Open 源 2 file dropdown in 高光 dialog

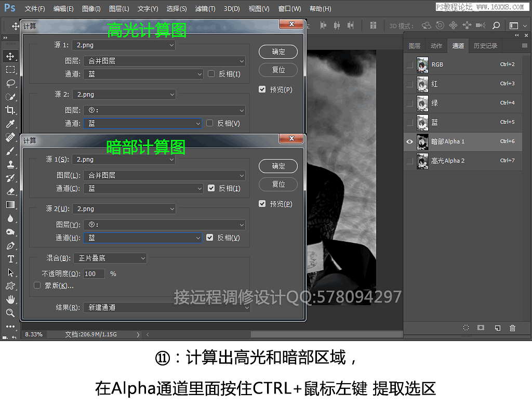point(124,95)
